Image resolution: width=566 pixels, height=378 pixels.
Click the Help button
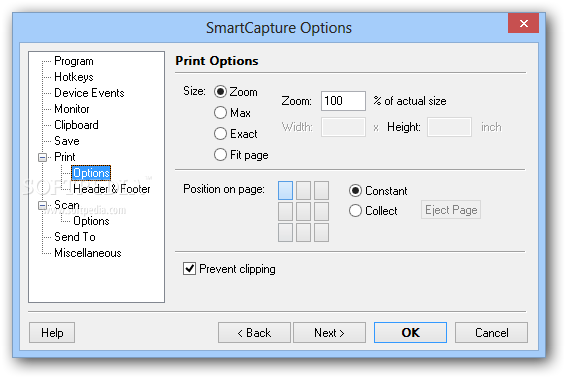tap(52, 333)
